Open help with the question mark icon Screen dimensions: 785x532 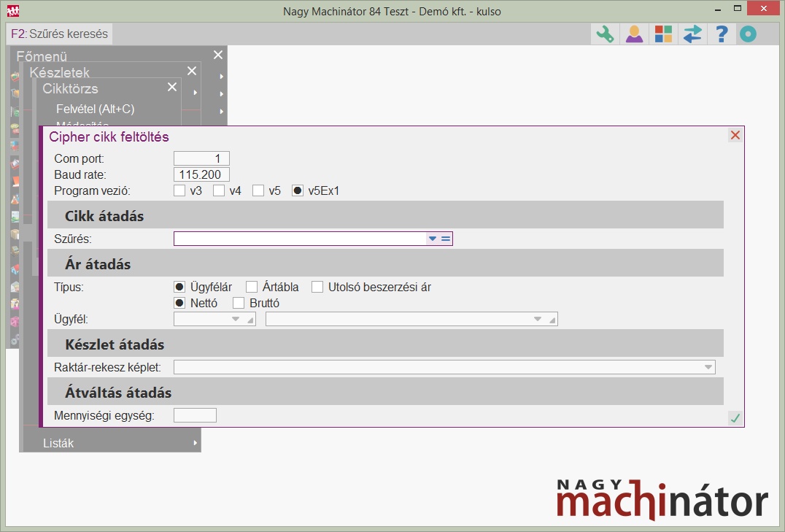[x=721, y=34]
